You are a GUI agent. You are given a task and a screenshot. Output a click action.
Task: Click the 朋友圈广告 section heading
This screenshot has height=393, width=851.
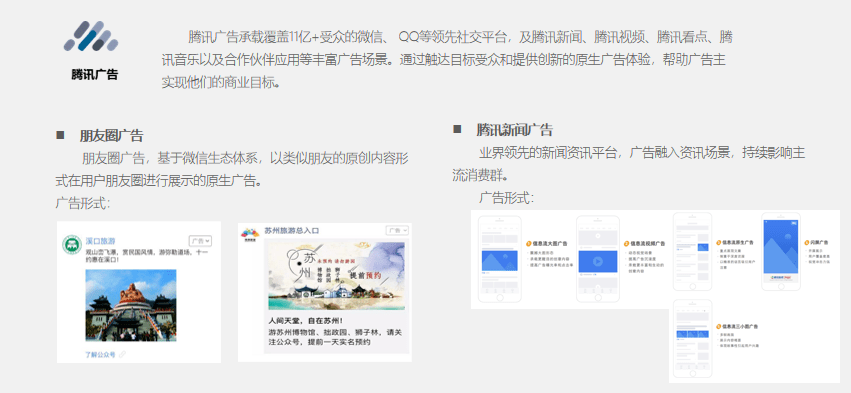[x=111, y=135]
